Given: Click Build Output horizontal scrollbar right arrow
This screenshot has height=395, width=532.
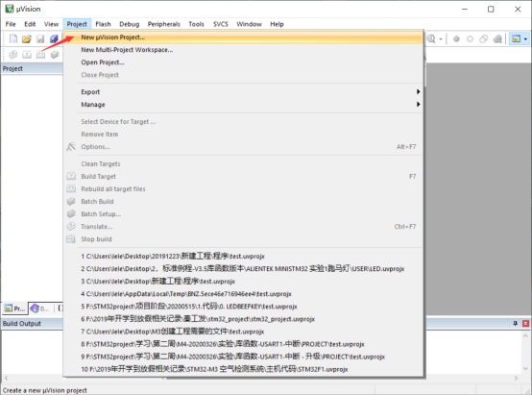Looking at the screenshot, I should coord(516,378).
